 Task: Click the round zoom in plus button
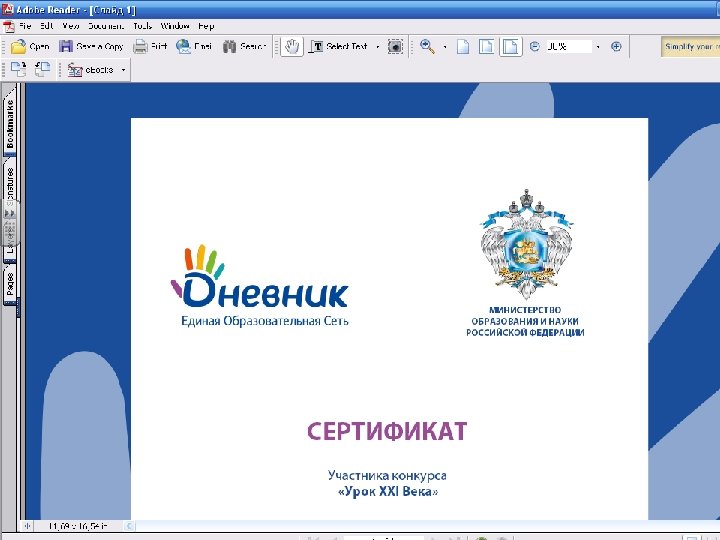pyautogui.click(x=616, y=46)
